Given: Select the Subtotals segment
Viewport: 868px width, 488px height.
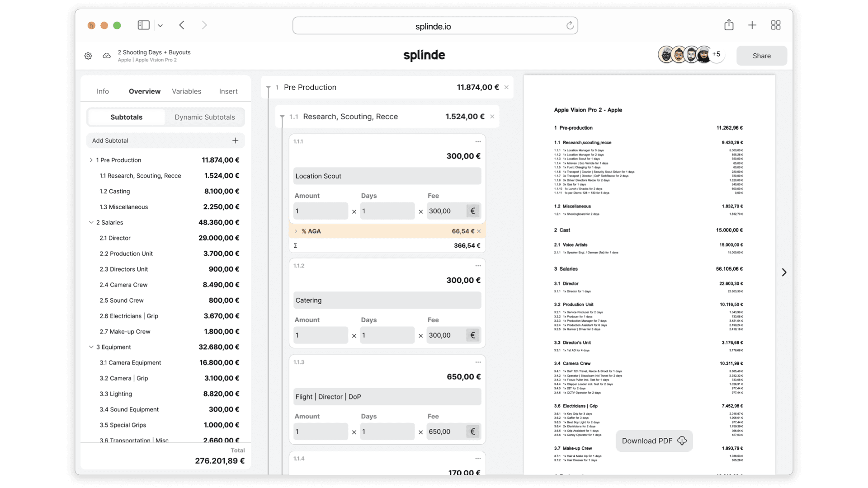Looking at the screenshot, I should pos(126,117).
